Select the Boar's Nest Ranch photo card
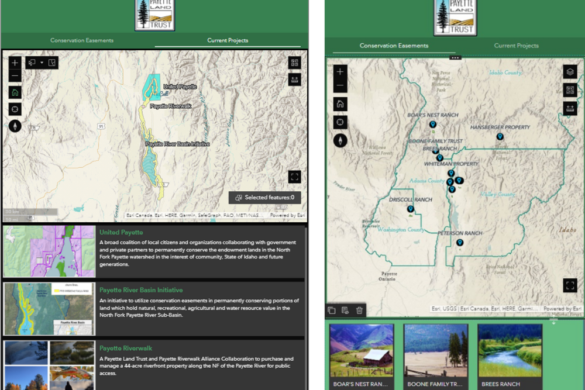This screenshot has width=585, height=390. (361, 356)
